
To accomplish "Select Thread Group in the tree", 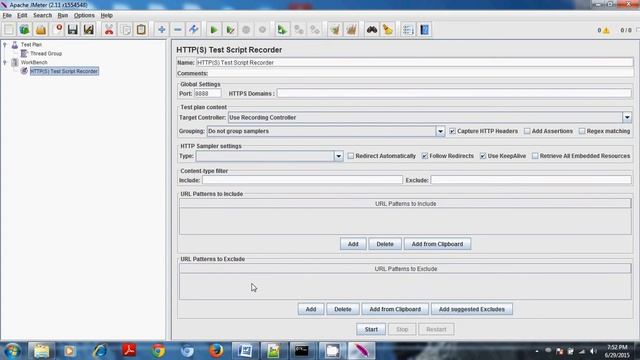I will [46, 53].
